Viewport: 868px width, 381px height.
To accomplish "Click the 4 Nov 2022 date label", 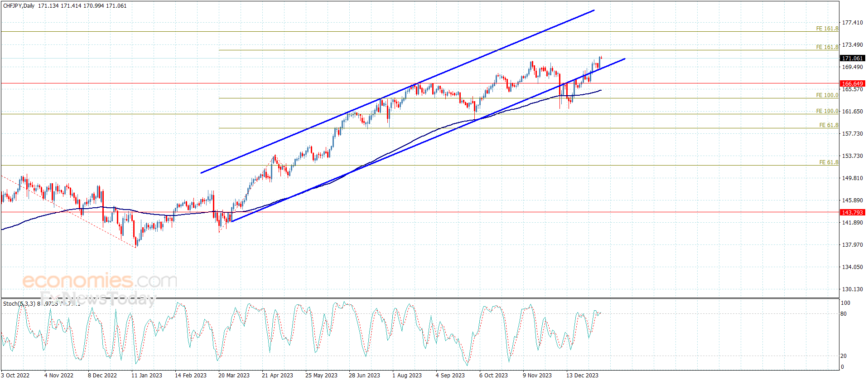I will 59,376.
